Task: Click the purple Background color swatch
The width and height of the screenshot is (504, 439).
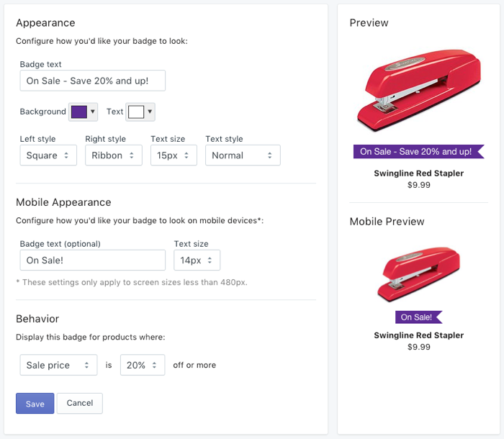Action: pos(78,112)
